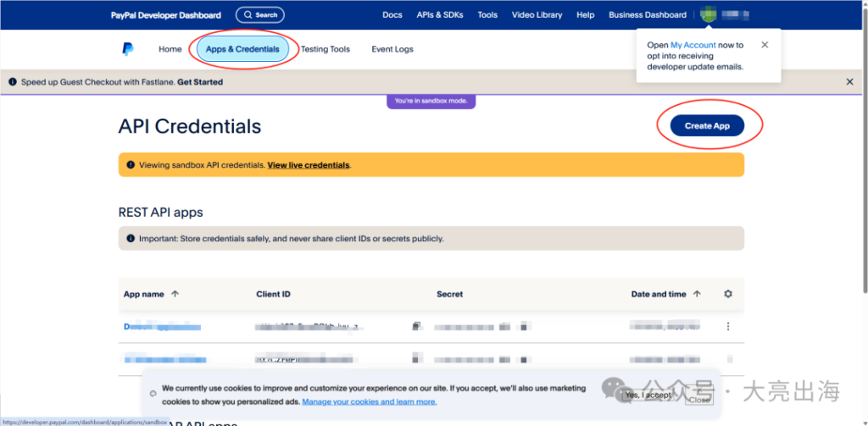Screen dimensions: 868x426
Task: Sort by App name arrow
Action: pos(175,294)
